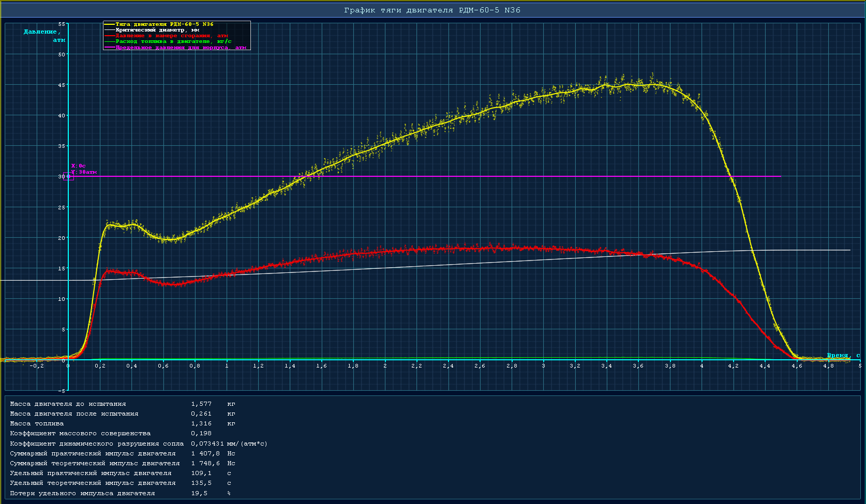Click the X-axis tick value 3,4

[606, 366]
